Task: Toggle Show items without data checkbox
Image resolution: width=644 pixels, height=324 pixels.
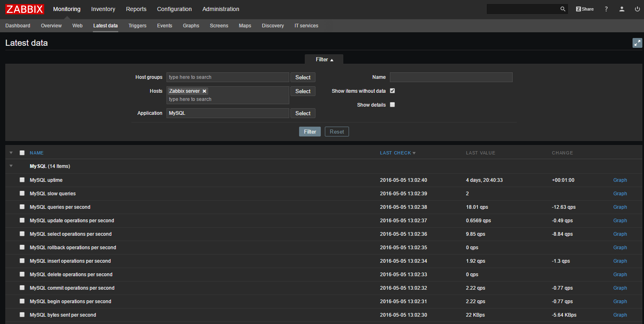Action: [392, 91]
